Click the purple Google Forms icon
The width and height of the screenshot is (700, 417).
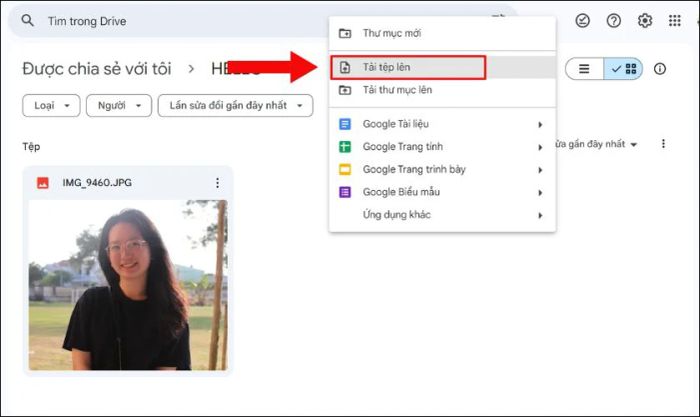pyautogui.click(x=345, y=192)
